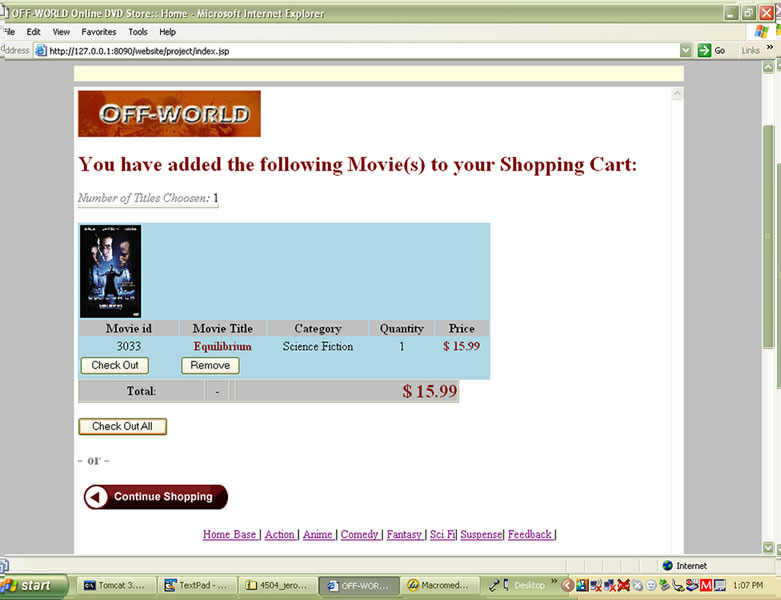Click the address bar URL field
The image size is (781, 600).
[x=360, y=50]
